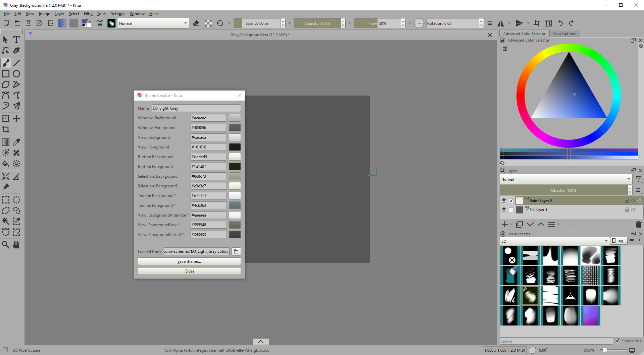Open the toolbar blending mode dropdown

[153, 23]
